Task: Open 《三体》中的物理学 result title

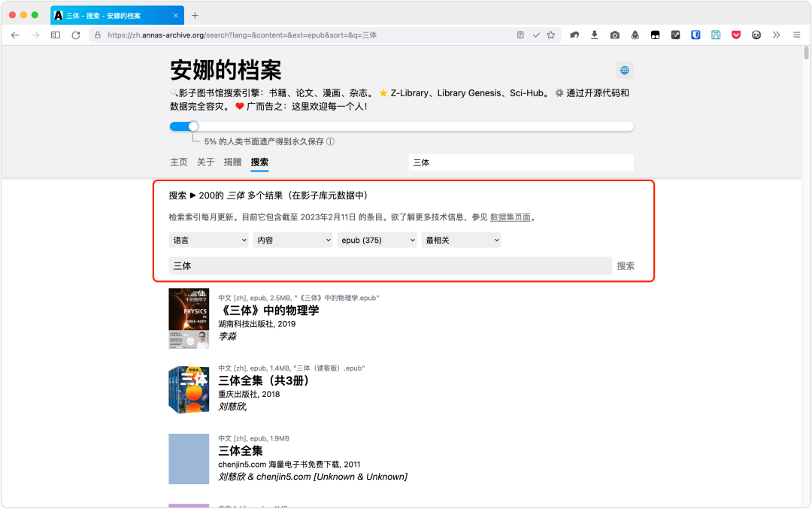Action: [268, 311]
